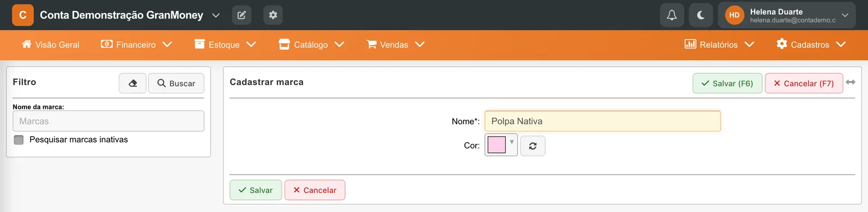Click the bottom Cancelar button
The image size is (868, 212).
click(x=315, y=190)
